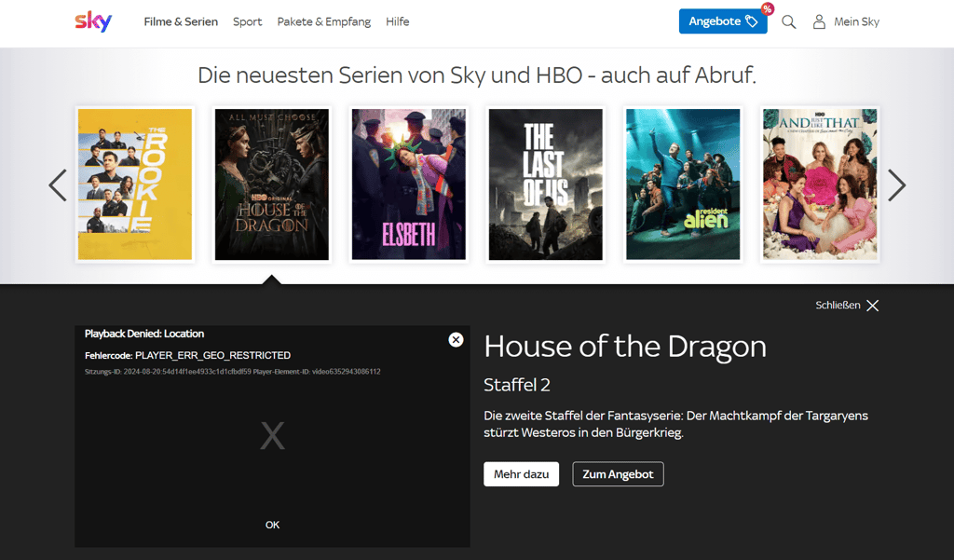Image resolution: width=954 pixels, height=560 pixels.
Task: Click the House of the Dragon title
Action: pos(625,347)
